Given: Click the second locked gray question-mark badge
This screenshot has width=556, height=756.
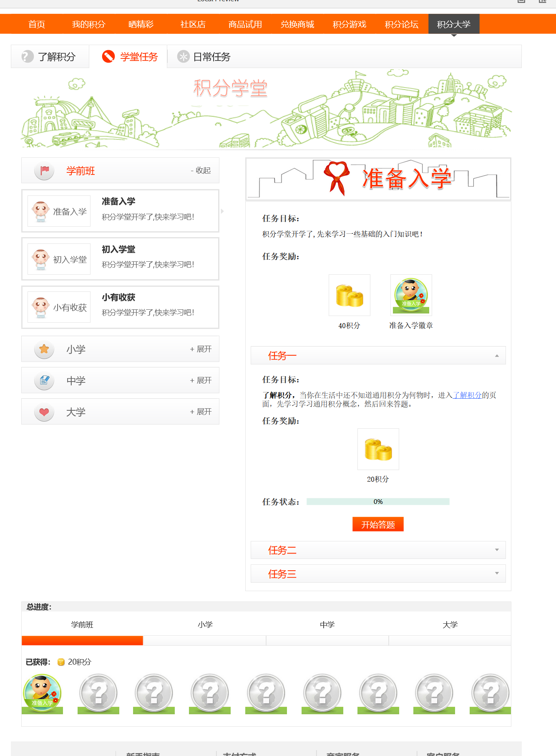Looking at the screenshot, I should 154,694.
